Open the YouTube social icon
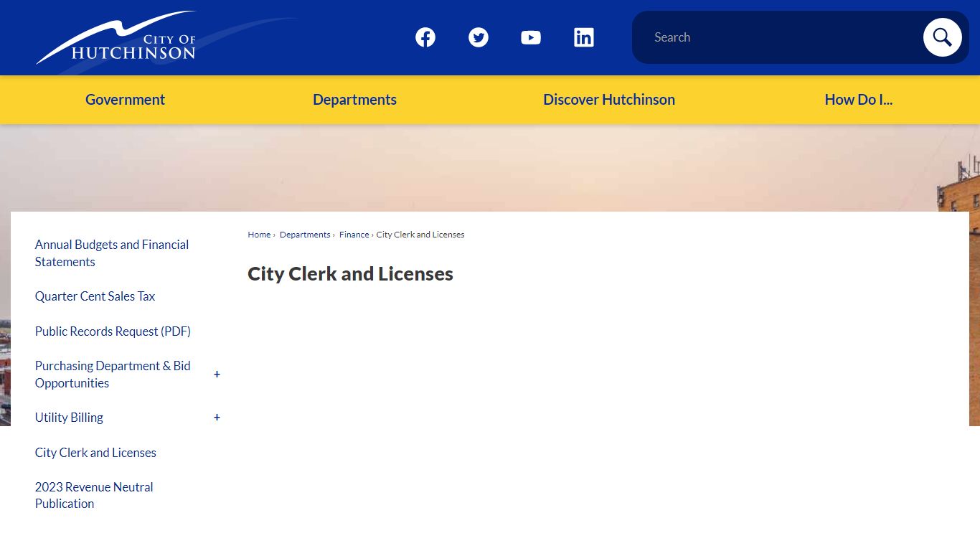The image size is (980, 551). coord(531,37)
